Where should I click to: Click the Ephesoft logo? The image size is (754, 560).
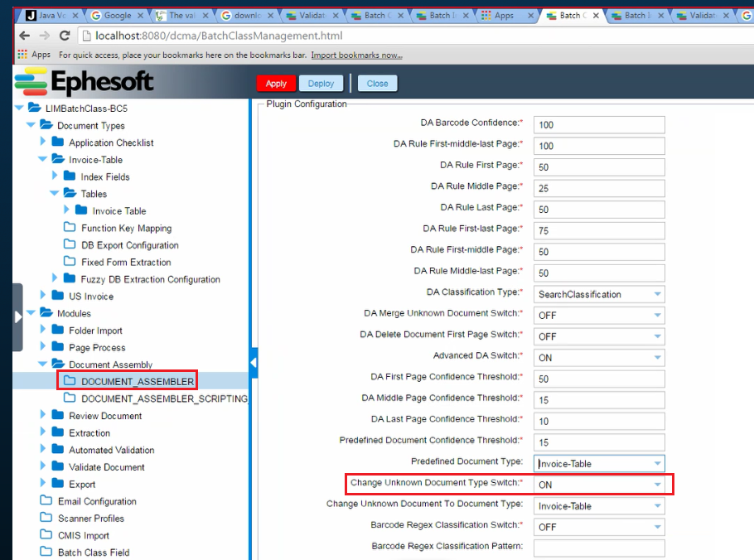[x=84, y=82]
